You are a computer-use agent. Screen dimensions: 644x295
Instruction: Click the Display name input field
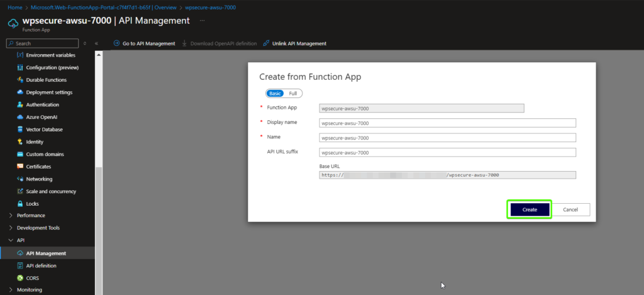point(448,123)
